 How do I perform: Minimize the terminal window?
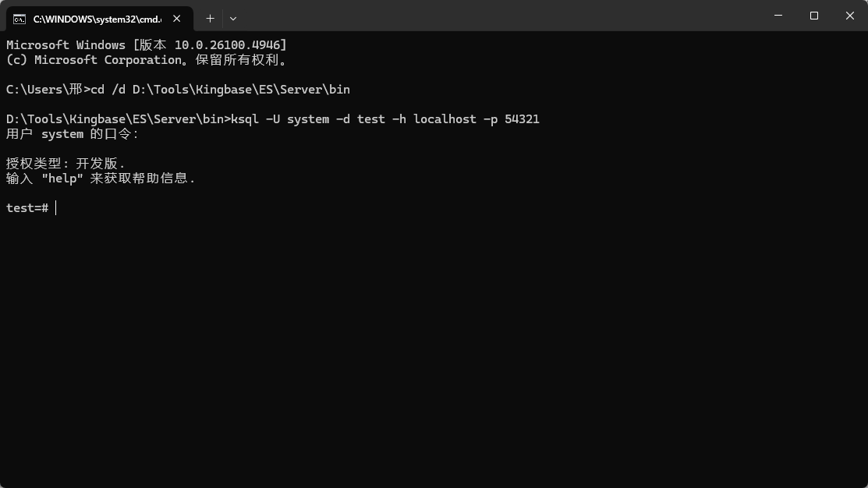pos(778,16)
